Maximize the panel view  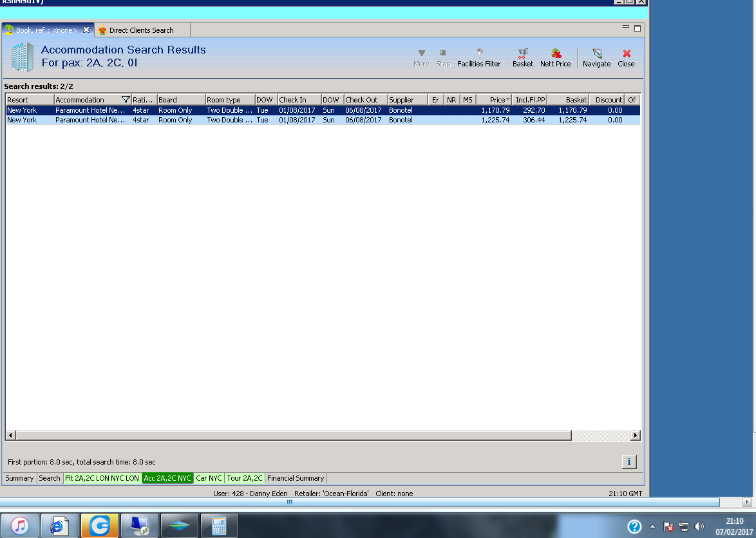tap(638, 28)
